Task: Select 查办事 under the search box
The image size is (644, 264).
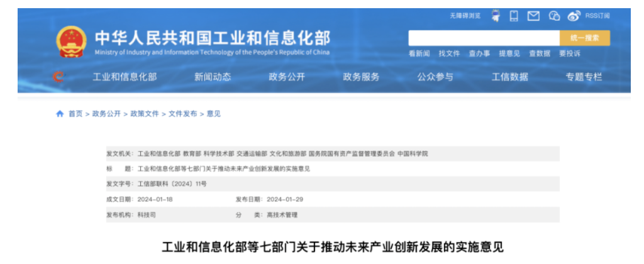Action: (x=479, y=53)
